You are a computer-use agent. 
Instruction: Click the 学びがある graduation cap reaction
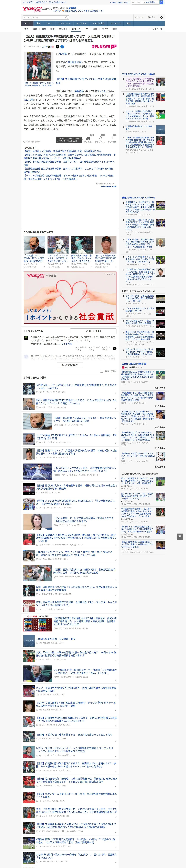[x=89, y=138]
